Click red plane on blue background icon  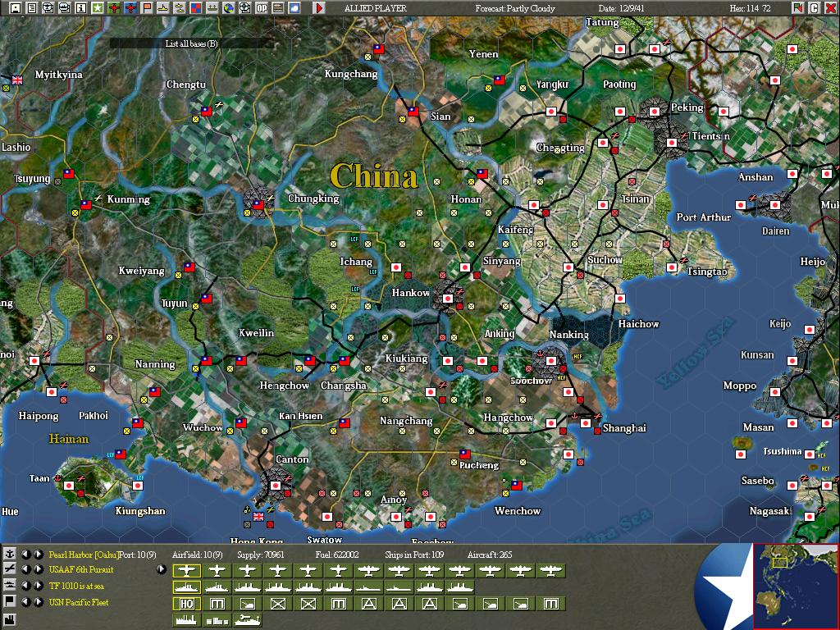(x=130, y=8)
